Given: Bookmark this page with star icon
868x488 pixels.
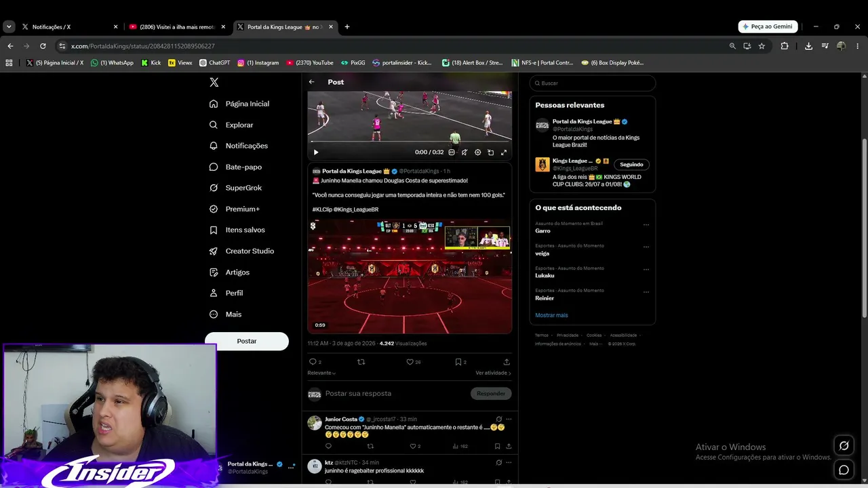Looking at the screenshot, I should coord(762,46).
